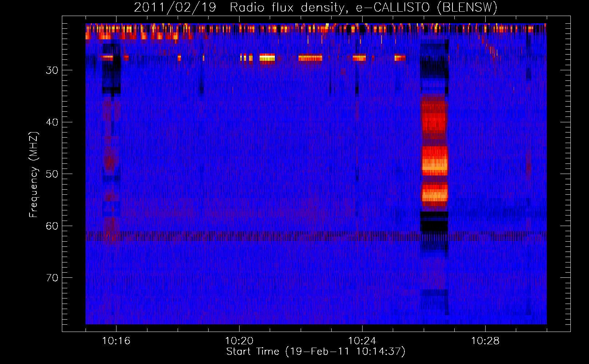Screen dimensions: 589x364
Task: Click the 10:28 time tick label
Action: (485, 341)
